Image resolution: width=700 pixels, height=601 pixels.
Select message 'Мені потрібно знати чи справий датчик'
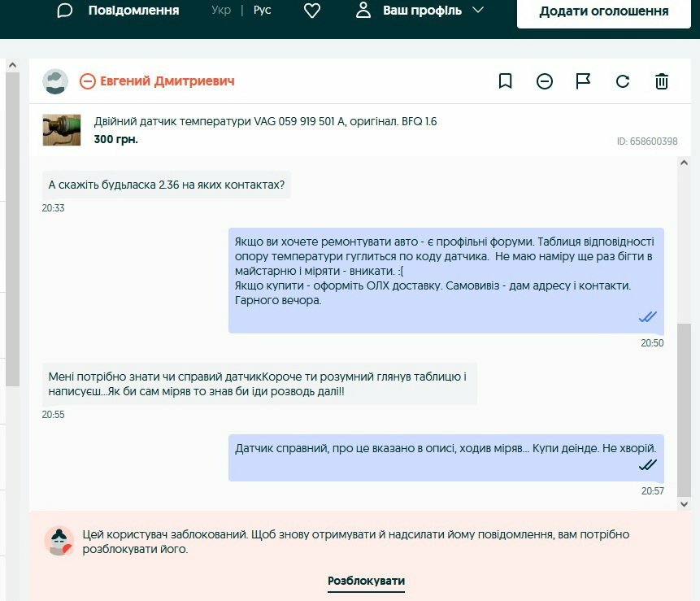point(259,384)
